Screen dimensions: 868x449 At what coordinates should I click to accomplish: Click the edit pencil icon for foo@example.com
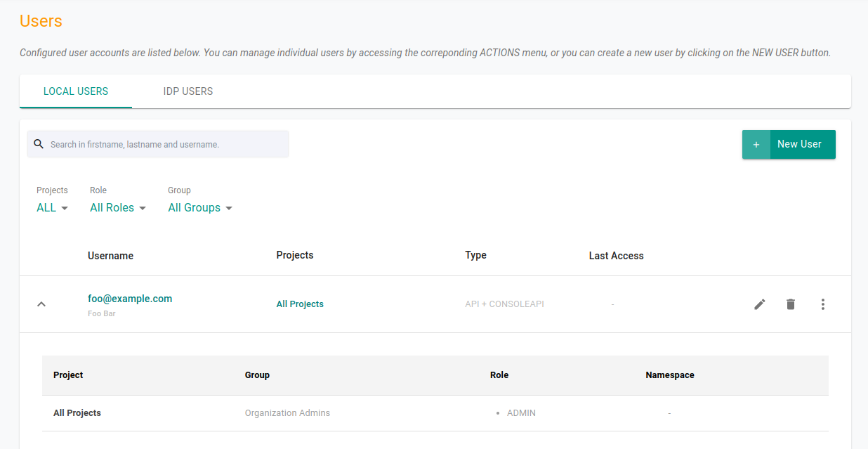coord(759,304)
